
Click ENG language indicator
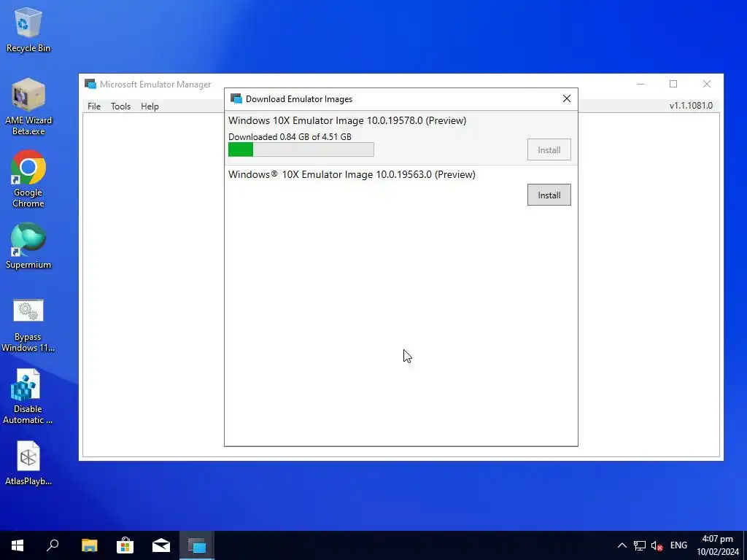678,545
